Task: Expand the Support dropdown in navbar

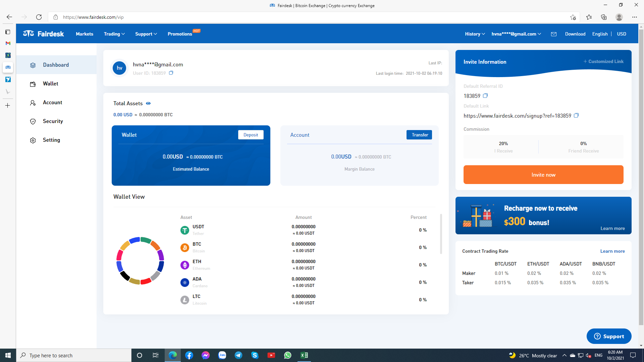Action: 146,34
